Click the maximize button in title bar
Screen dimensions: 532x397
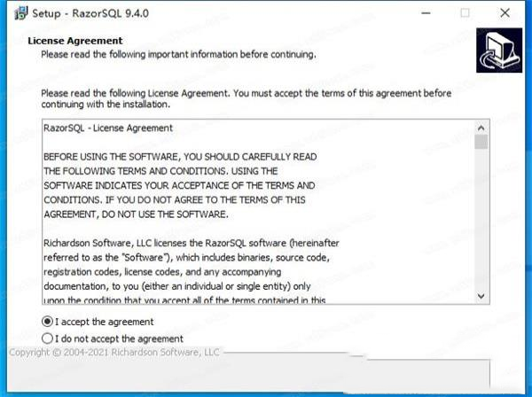(x=465, y=13)
